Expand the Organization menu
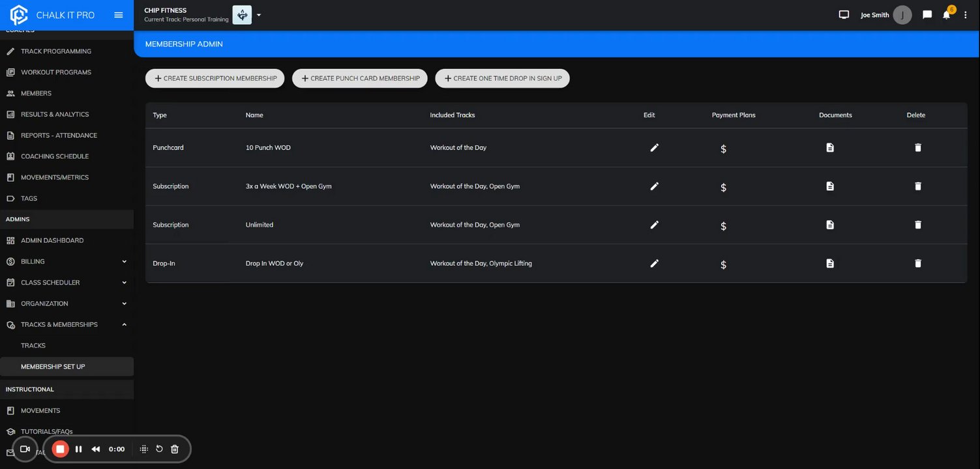The image size is (980, 469). 124,304
